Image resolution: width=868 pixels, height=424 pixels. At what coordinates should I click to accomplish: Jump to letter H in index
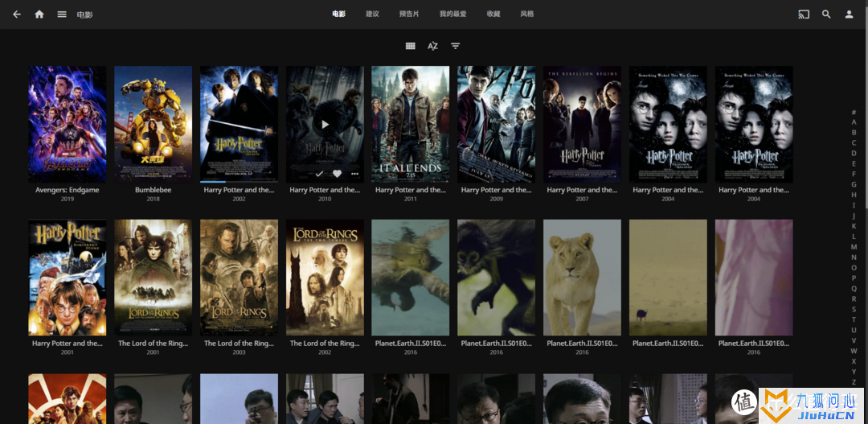[854, 195]
